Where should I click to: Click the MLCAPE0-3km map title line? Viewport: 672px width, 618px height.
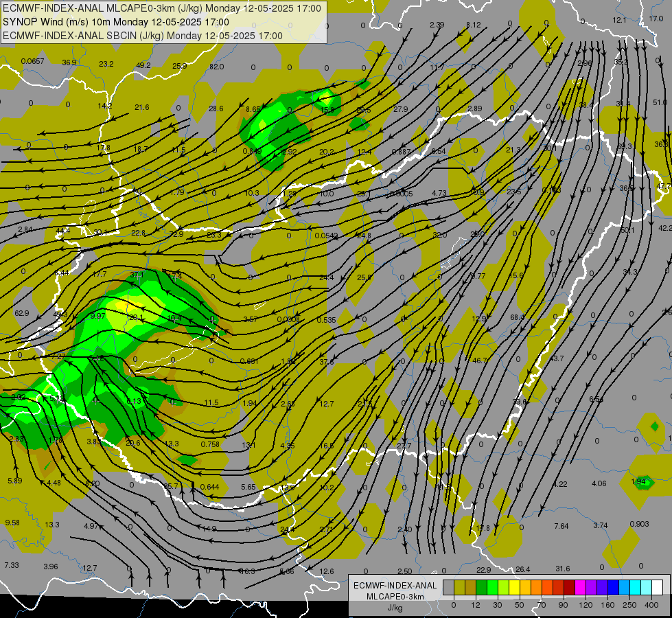coord(161,8)
